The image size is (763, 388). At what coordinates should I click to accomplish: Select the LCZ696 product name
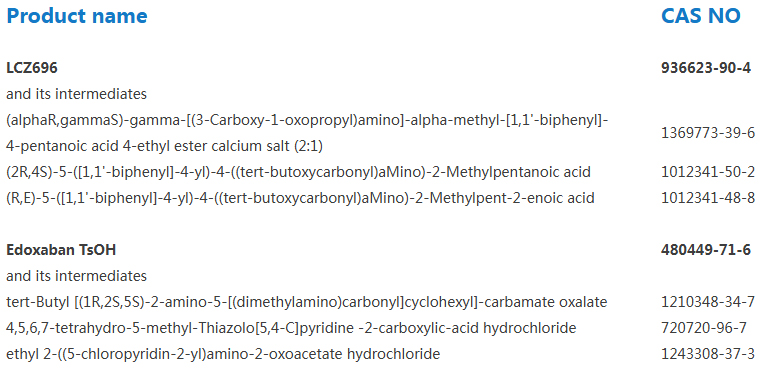32,68
